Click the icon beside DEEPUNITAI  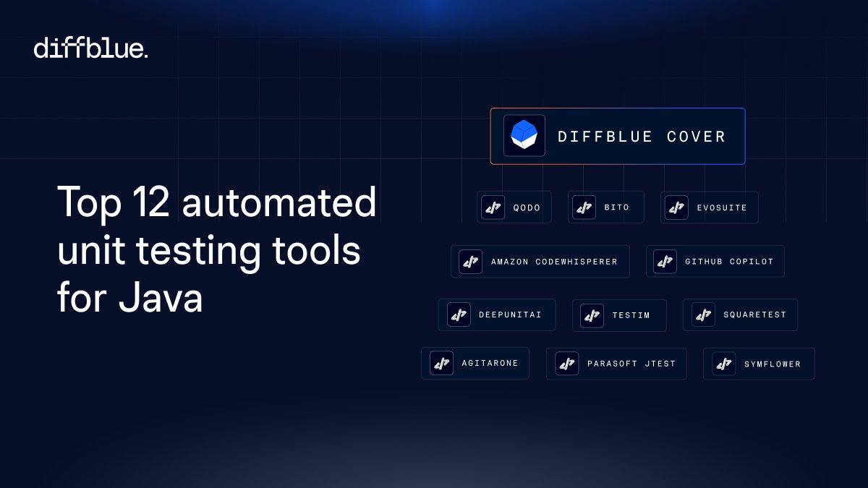(459, 315)
